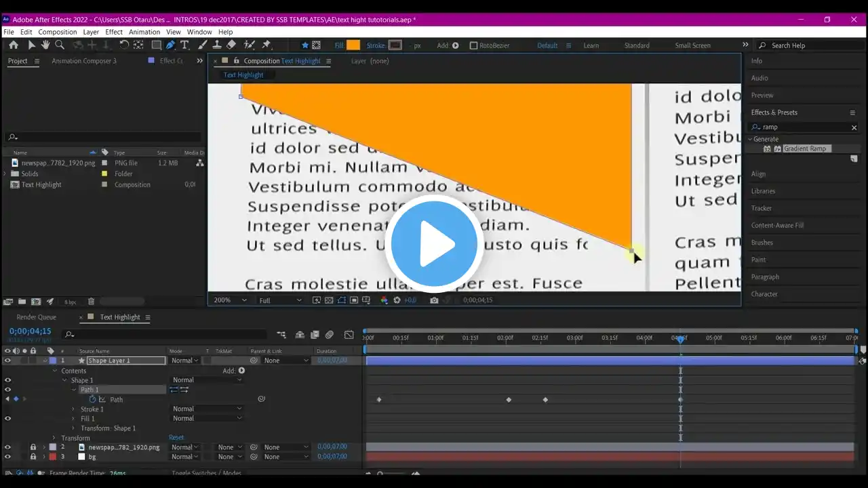The height and width of the screenshot is (488, 868).
Task: Enable Motion Blur switch in timeline
Action: (x=330, y=334)
